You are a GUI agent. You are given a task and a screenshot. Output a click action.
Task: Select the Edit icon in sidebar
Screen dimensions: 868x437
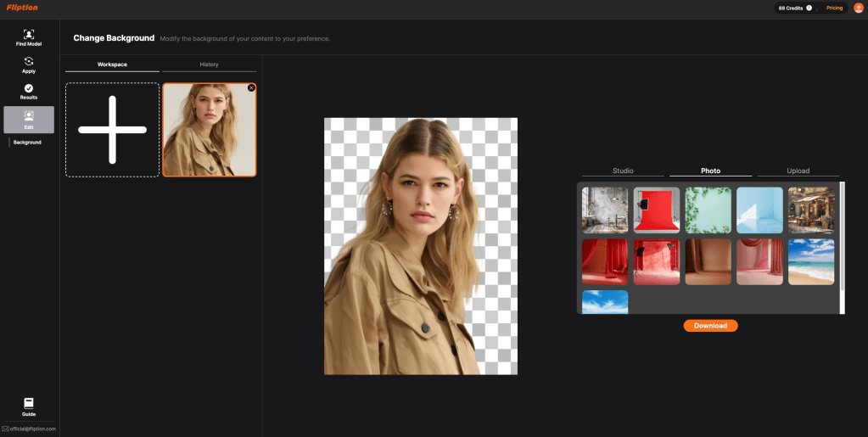[x=29, y=116]
